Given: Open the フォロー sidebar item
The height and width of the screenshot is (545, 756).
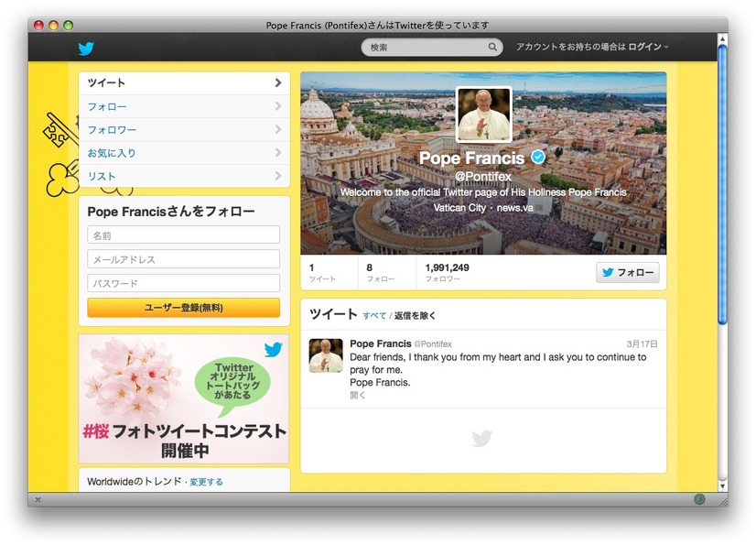Looking at the screenshot, I should (184, 106).
